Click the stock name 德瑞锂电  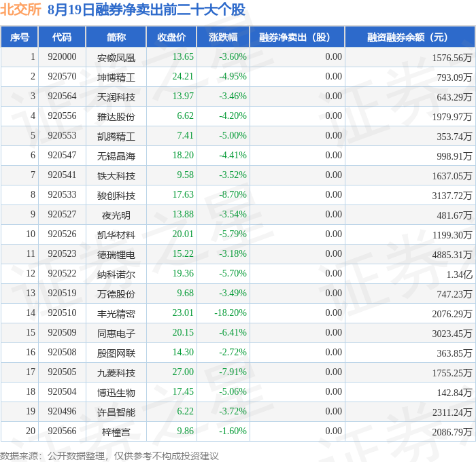(x=116, y=255)
